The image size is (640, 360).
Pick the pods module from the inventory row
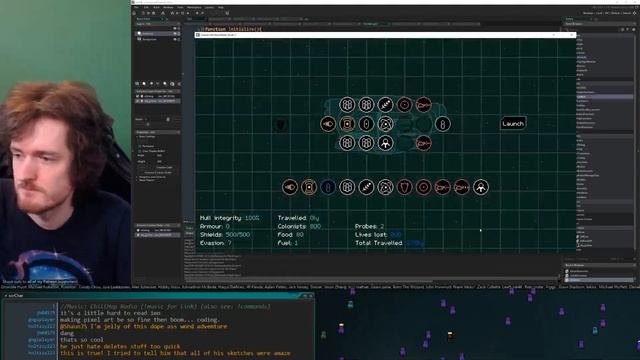[x=347, y=187]
